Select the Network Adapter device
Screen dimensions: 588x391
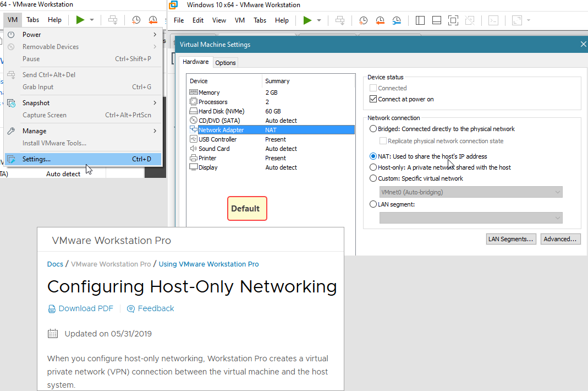(271, 130)
